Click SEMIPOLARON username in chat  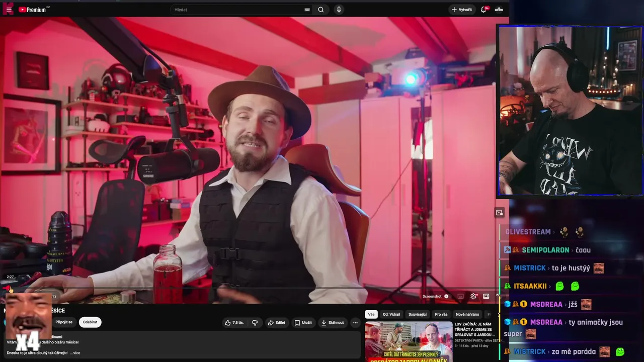(545, 250)
